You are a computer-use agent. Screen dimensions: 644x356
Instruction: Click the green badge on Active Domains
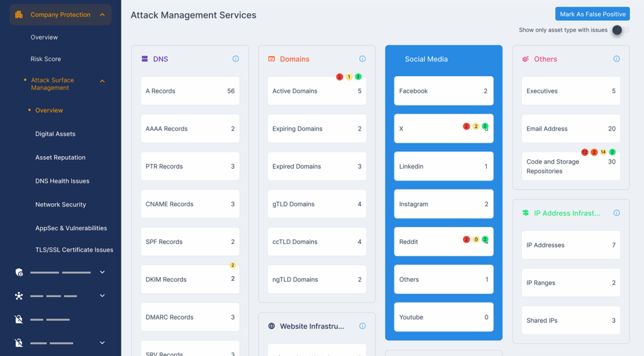pos(358,76)
